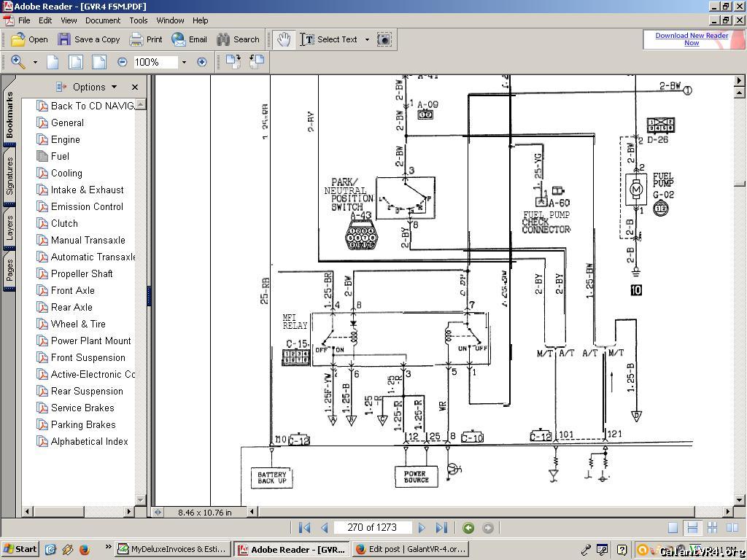Open the View menu
This screenshot has width=747, height=560.
69,20
